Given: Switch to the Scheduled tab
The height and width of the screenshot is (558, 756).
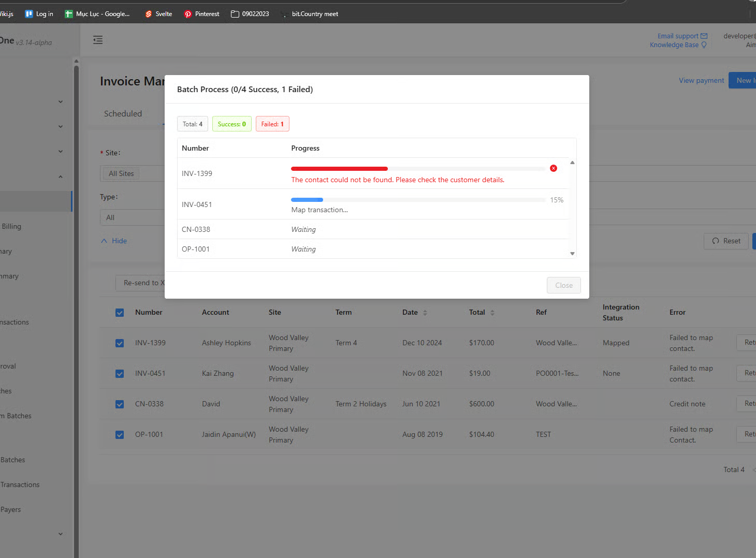Looking at the screenshot, I should (123, 114).
